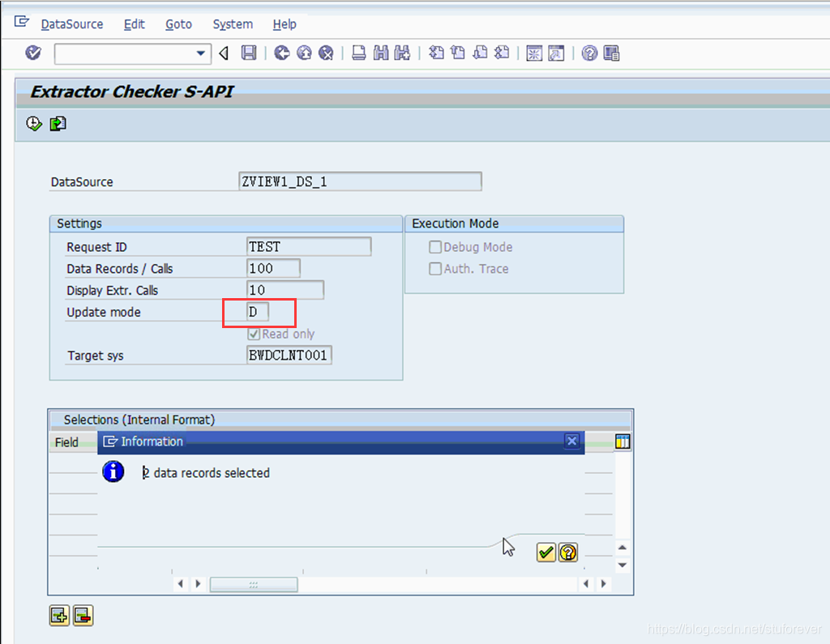This screenshot has height=644, width=830.
Task: Click the red Cancel icon
Action: tap(326, 53)
